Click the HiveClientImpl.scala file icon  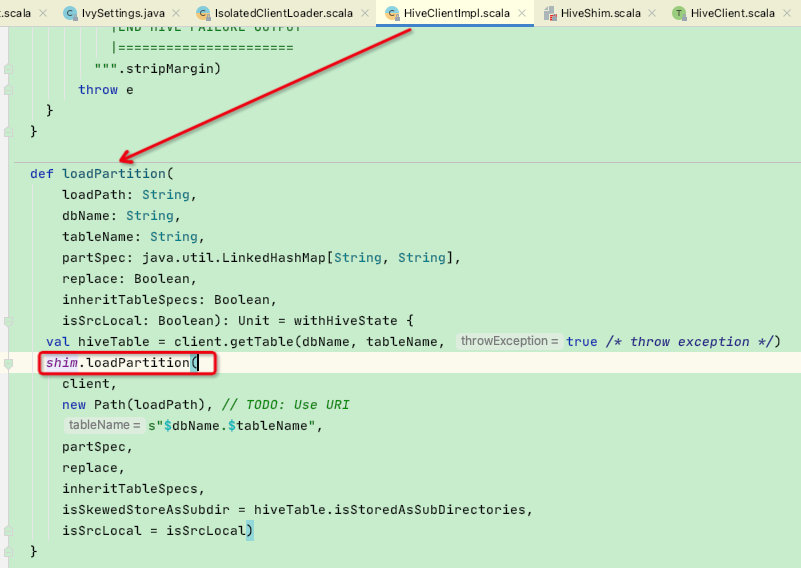[392, 13]
